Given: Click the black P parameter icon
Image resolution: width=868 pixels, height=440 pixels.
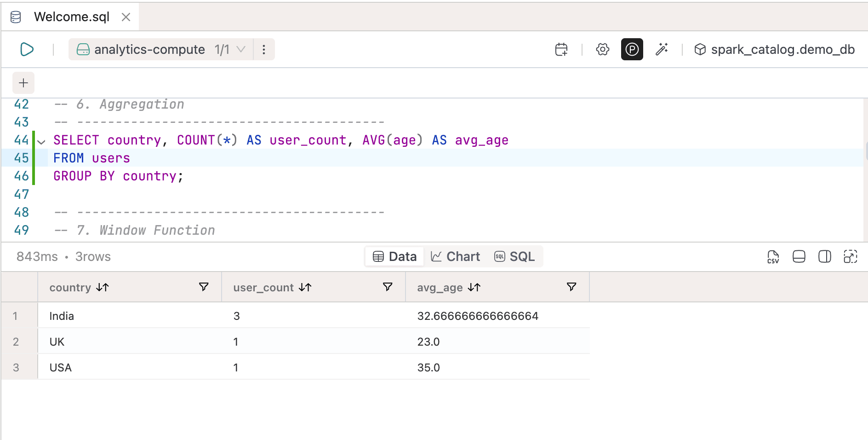Looking at the screenshot, I should pos(632,49).
